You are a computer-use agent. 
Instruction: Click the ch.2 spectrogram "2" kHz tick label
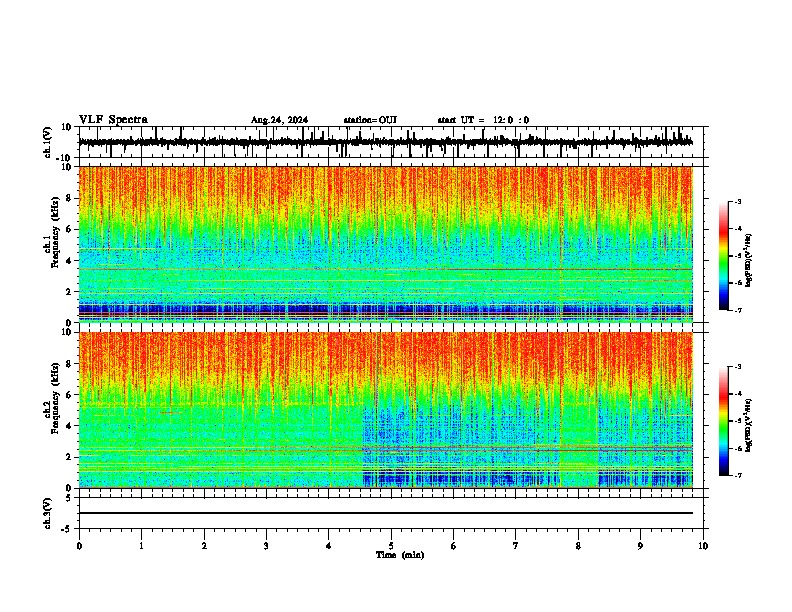click(69, 457)
